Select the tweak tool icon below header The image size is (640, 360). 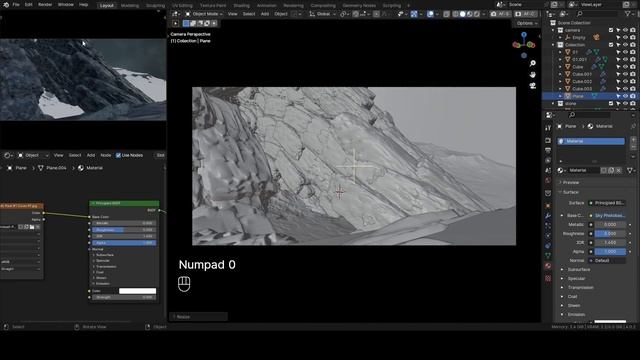pyautogui.click(x=176, y=23)
